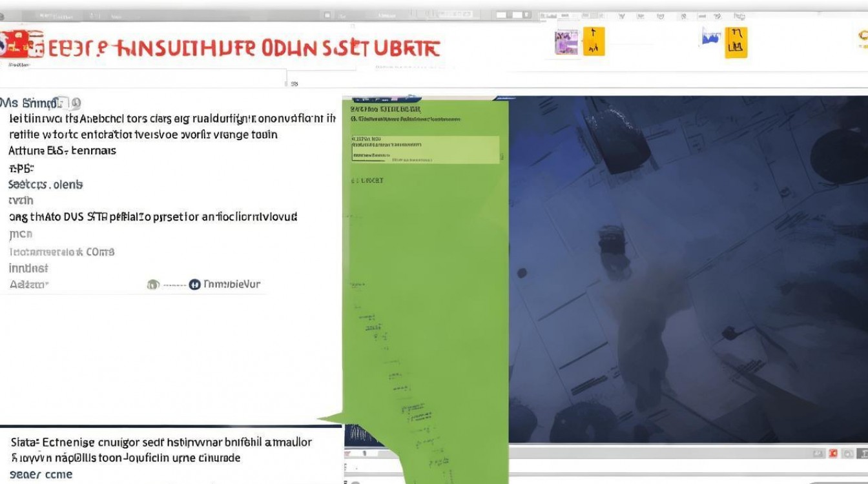Click the grey circular emoji icon beside FnmbieVur

pos(153,283)
